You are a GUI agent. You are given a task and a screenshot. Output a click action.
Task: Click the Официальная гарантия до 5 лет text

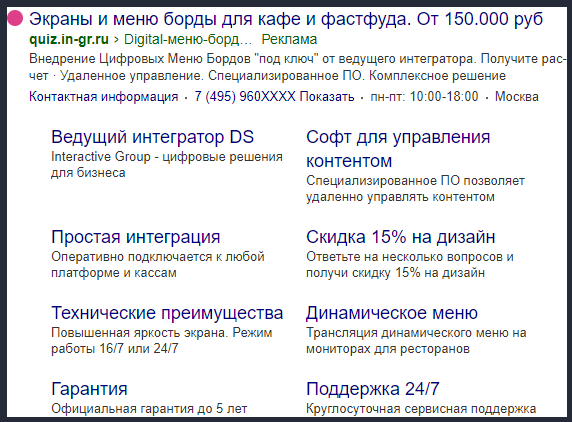click(149, 409)
